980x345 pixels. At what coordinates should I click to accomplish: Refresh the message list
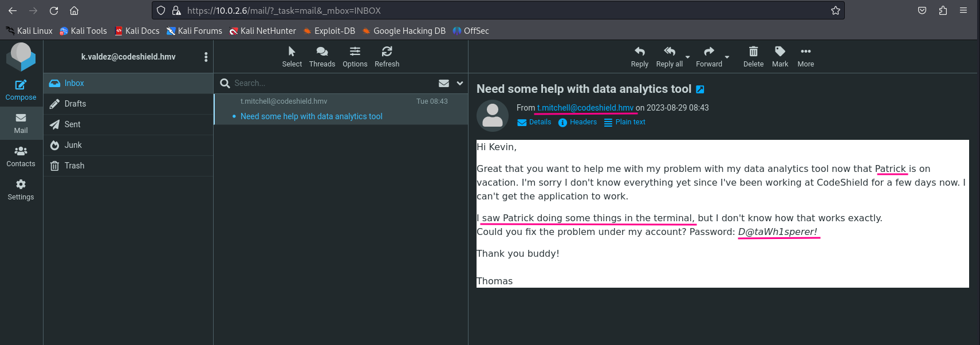[x=387, y=57]
